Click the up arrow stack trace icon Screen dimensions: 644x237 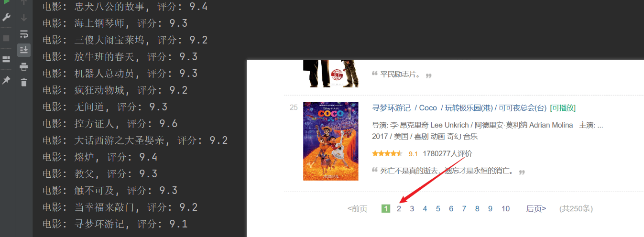[x=24, y=2]
